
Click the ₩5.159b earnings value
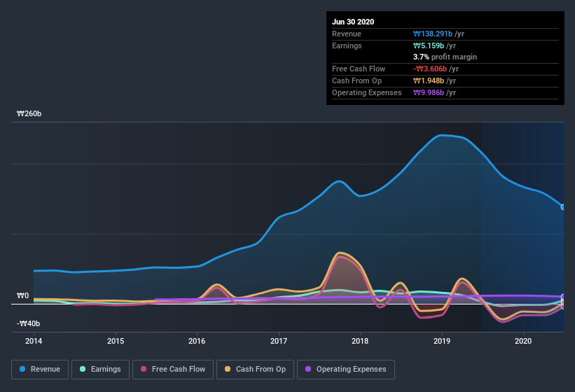(x=429, y=45)
